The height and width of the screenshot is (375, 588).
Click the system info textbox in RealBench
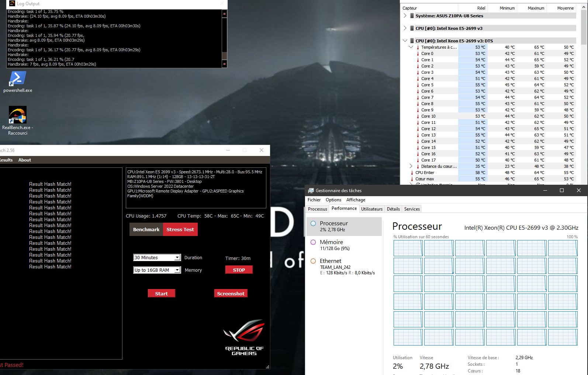pos(196,188)
